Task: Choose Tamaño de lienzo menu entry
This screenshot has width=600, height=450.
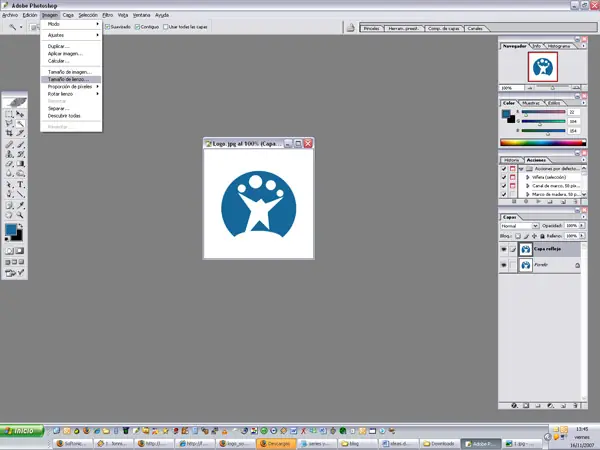Action: pyautogui.click(x=71, y=79)
